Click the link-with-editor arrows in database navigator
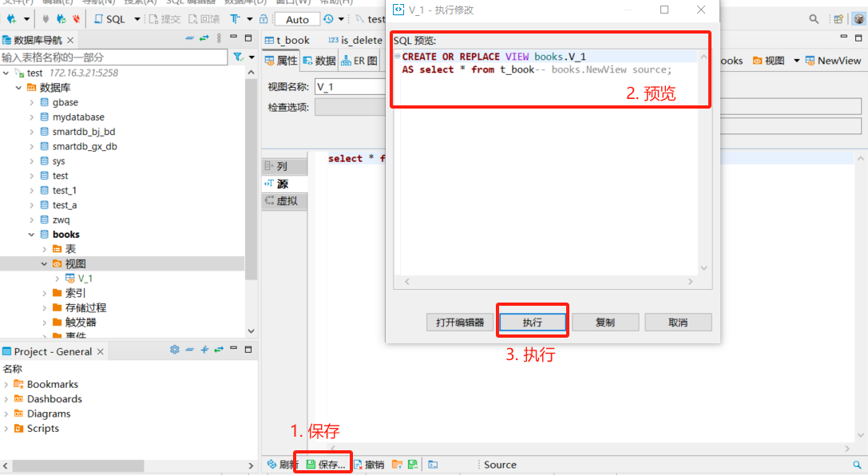The image size is (868, 475). (204, 38)
